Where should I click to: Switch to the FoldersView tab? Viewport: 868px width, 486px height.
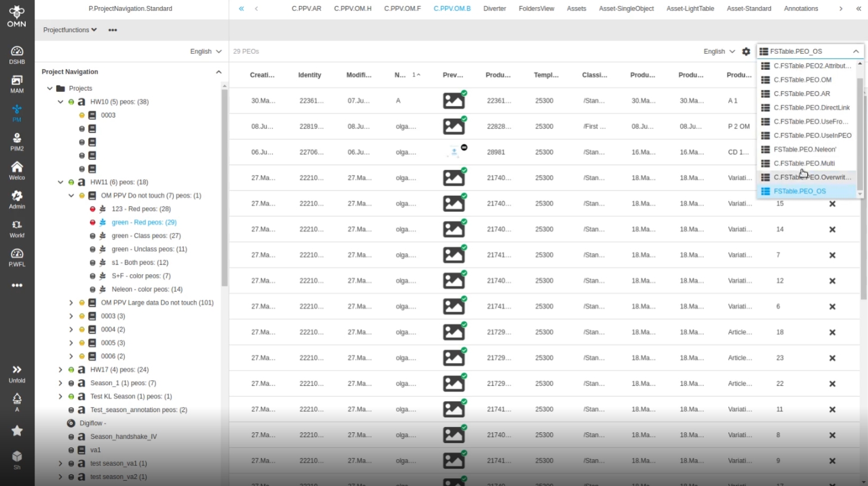click(x=537, y=8)
